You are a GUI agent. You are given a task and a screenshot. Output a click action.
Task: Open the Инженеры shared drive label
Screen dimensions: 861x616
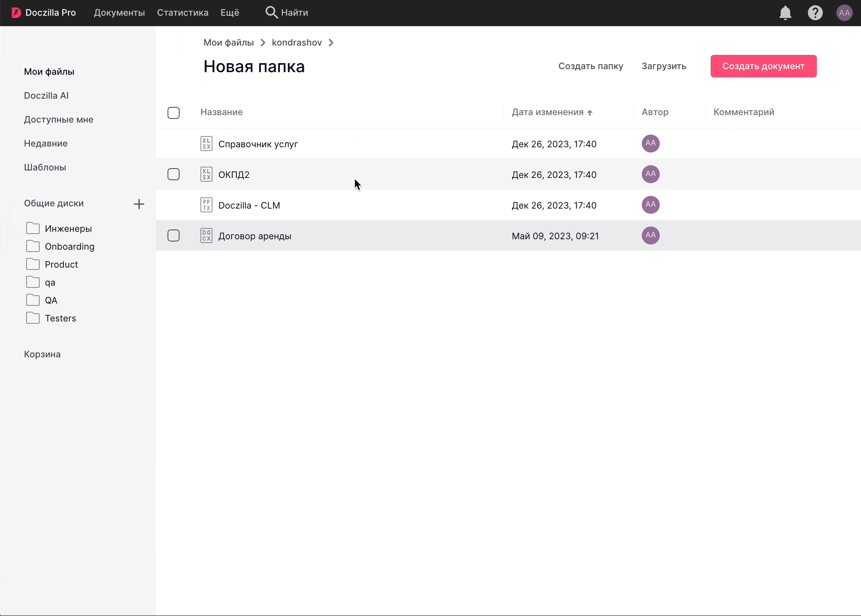tap(68, 229)
